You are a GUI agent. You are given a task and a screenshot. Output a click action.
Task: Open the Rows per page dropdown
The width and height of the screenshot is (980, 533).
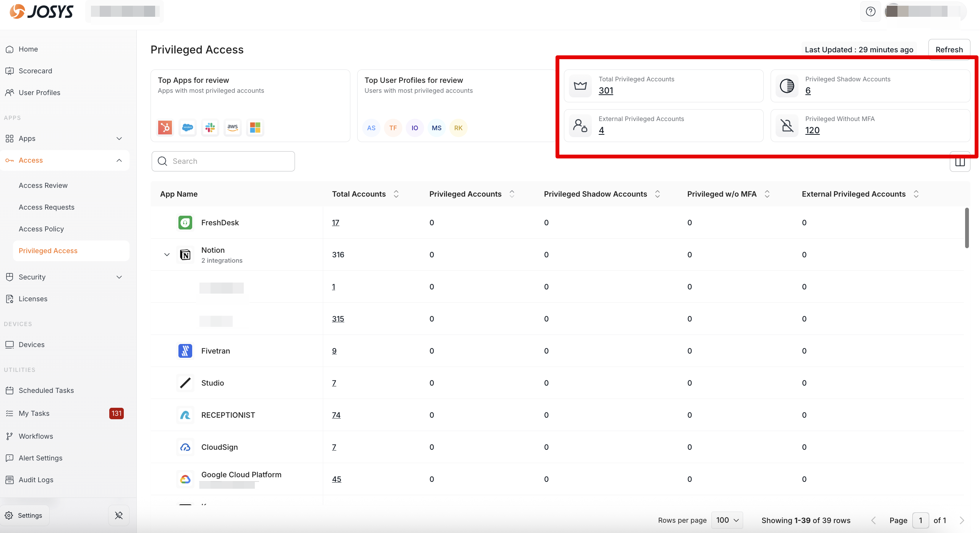[x=727, y=520]
